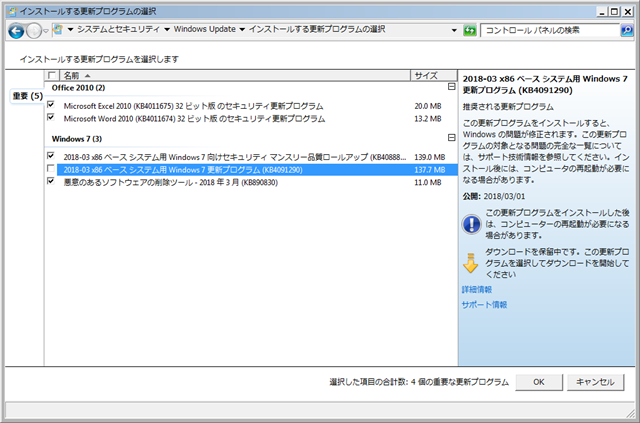
Task: Select Microsoft Word 2010 (KB4011674) row text
Action: point(194,119)
